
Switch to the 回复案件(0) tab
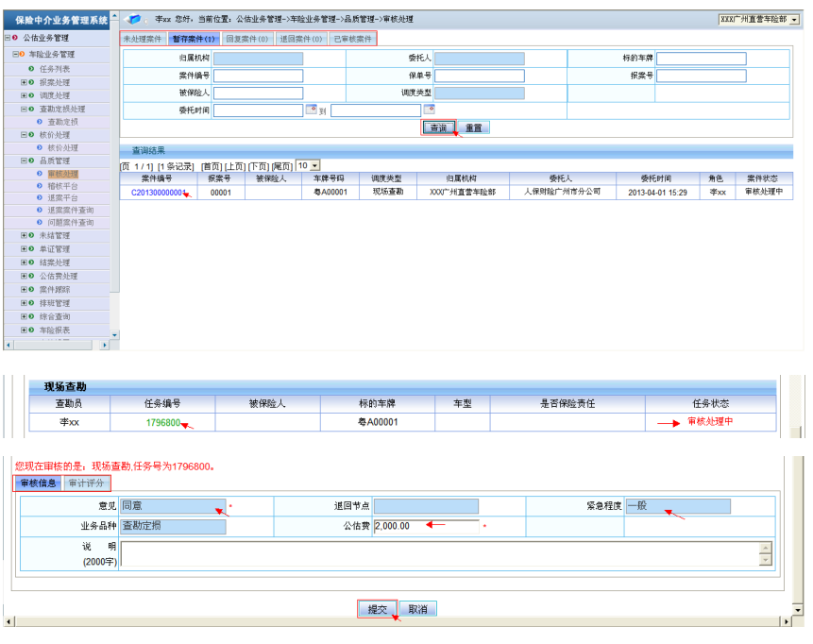click(x=247, y=39)
